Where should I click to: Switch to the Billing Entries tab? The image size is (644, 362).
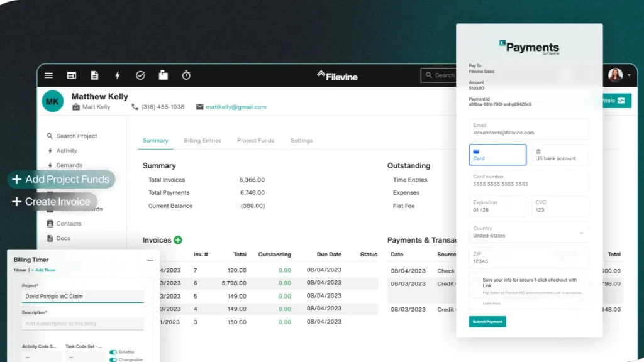pos(203,140)
